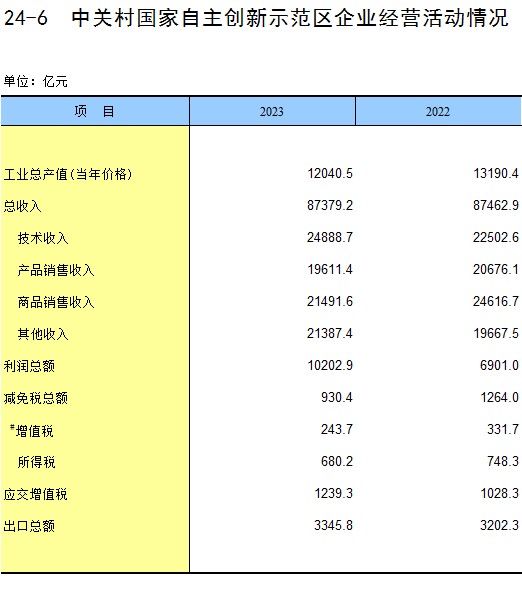Click the 减免税总额 row label
This screenshot has width=522, height=606.
click(x=36, y=398)
